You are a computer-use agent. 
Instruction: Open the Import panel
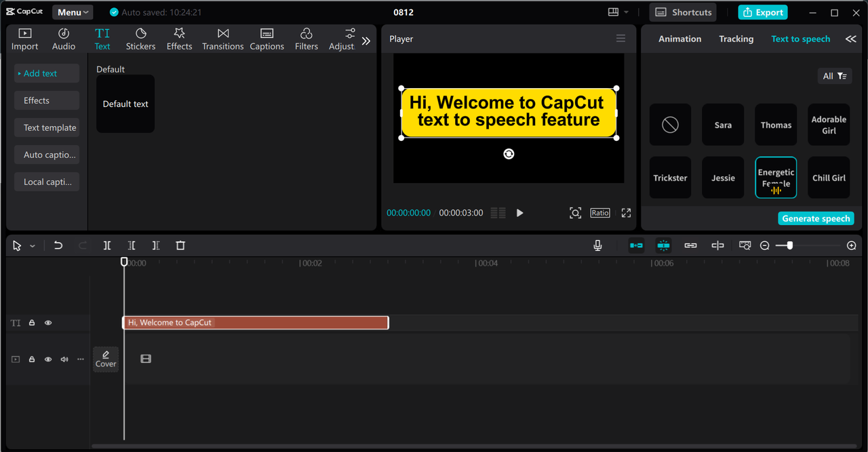(24, 39)
